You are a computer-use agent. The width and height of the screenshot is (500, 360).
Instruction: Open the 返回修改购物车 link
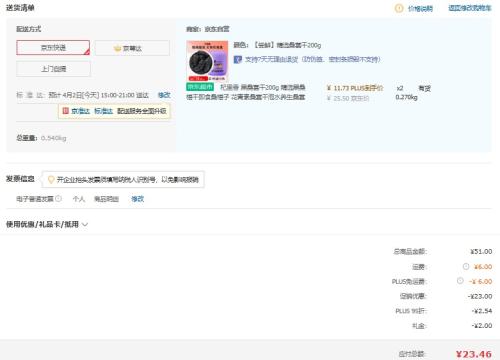470,8
